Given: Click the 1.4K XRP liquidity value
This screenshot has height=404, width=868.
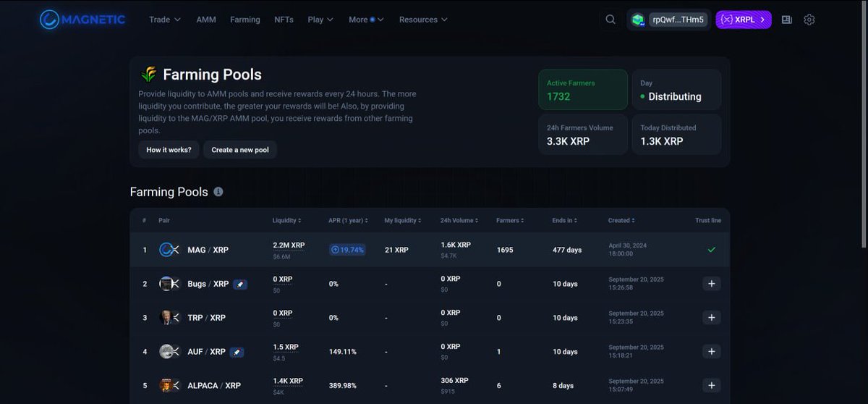Looking at the screenshot, I should coord(288,381).
